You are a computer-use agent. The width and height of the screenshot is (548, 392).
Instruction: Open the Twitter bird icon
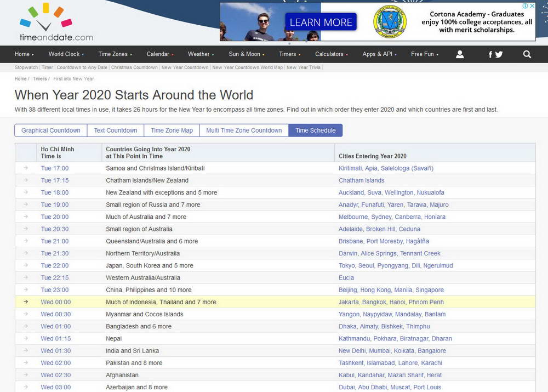(x=499, y=54)
